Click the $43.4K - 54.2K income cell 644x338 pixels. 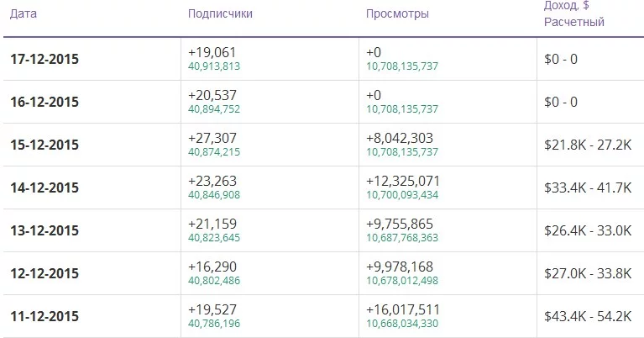pyautogui.click(x=588, y=316)
